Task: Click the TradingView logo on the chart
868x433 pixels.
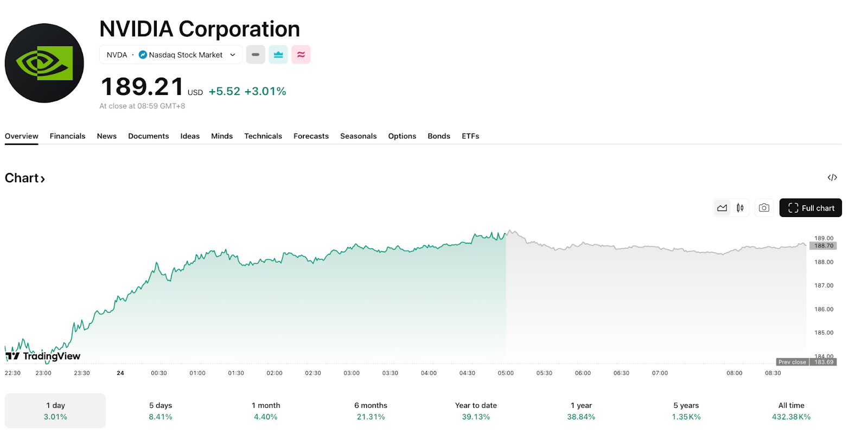Action: (43, 356)
